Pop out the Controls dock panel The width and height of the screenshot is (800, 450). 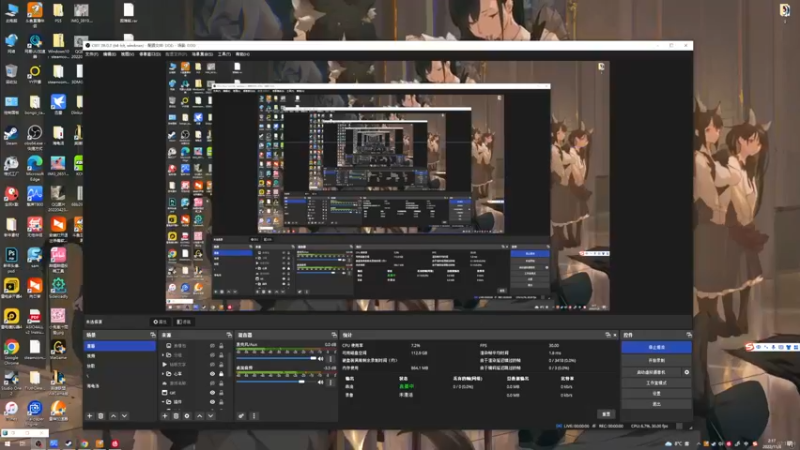[x=689, y=335]
